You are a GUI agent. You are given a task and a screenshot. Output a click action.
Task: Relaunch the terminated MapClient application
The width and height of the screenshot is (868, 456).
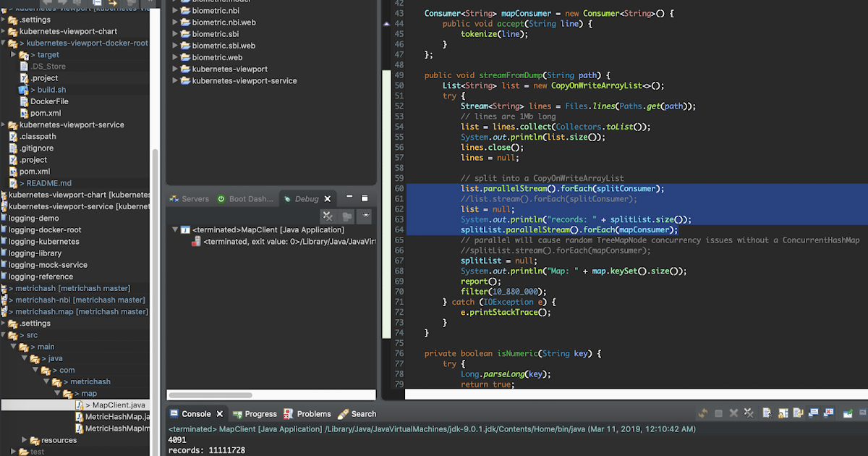[703, 413]
